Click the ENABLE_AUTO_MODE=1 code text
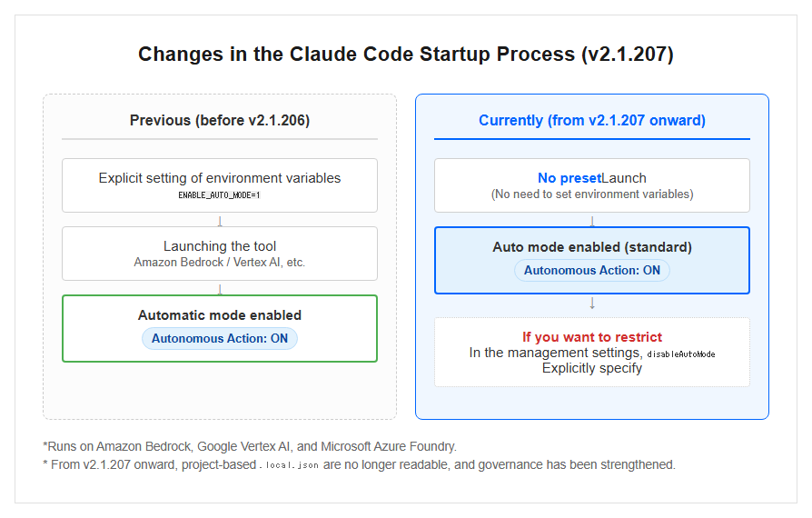The width and height of the screenshot is (812, 518). click(x=219, y=195)
